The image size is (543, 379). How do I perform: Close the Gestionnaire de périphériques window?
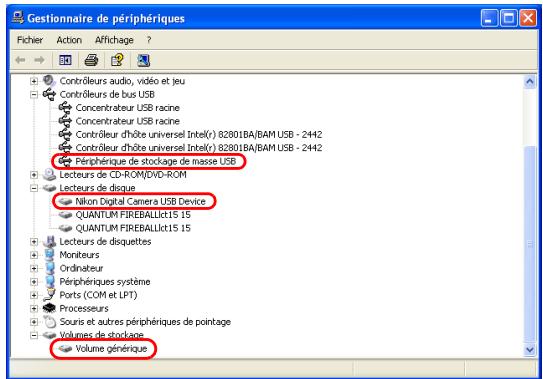coord(528,18)
